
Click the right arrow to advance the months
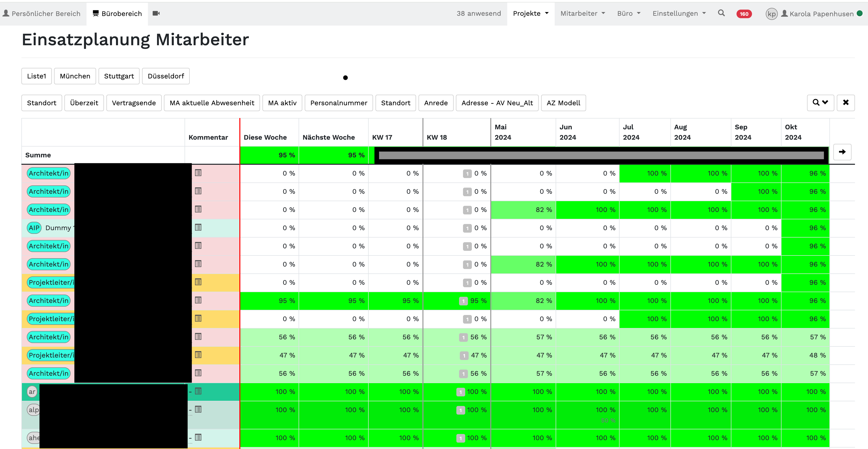coord(842,152)
